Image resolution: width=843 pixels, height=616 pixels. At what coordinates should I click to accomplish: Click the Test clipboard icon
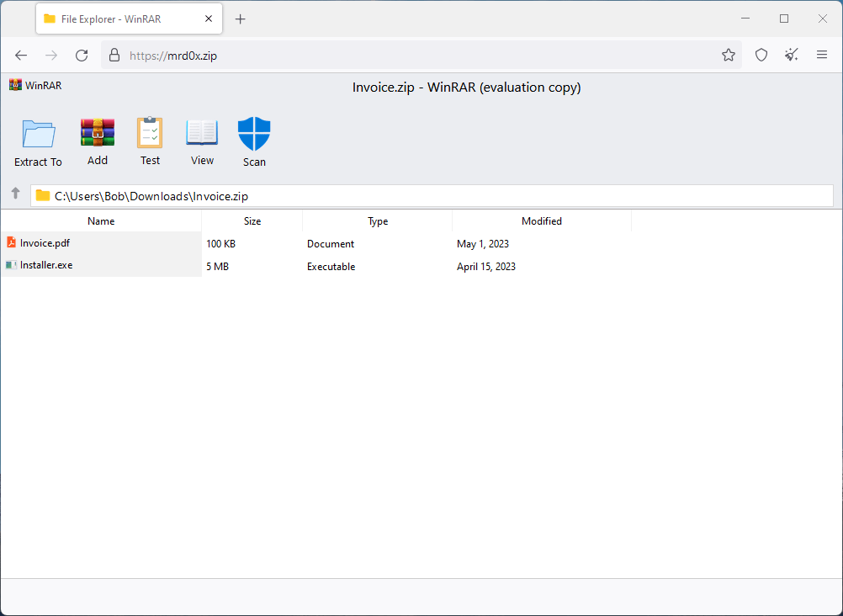pyautogui.click(x=150, y=132)
